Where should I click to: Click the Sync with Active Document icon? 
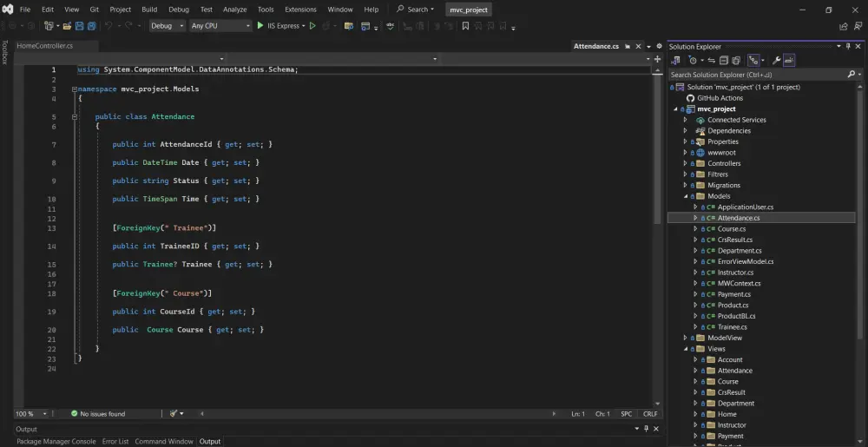(x=713, y=61)
